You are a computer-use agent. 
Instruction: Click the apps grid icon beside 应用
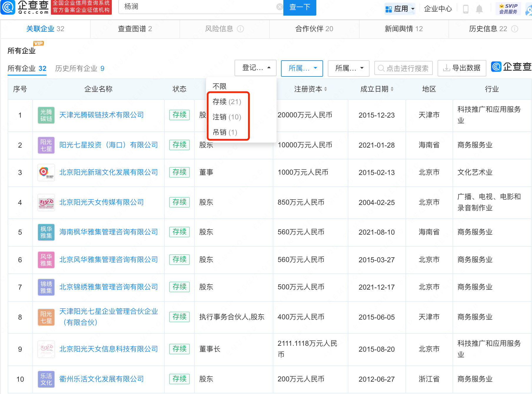pyautogui.click(x=389, y=9)
